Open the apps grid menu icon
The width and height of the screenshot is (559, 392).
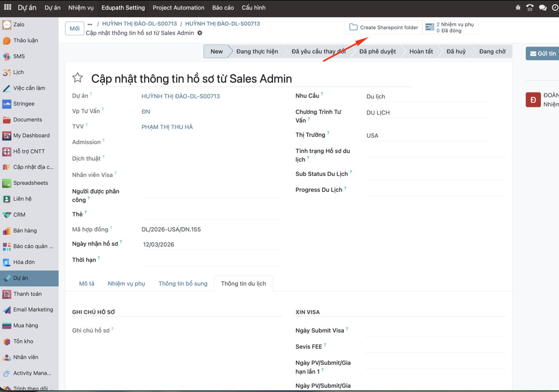pyautogui.click(x=7, y=7)
